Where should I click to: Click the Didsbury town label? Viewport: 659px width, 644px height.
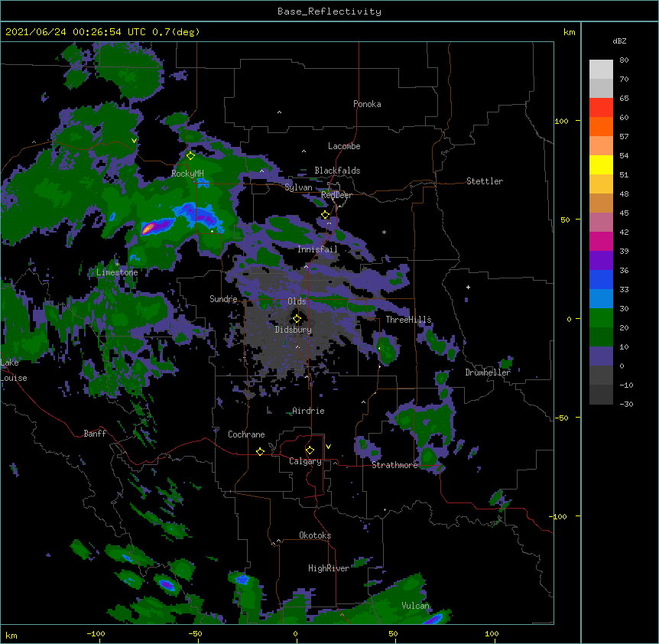pyautogui.click(x=293, y=330)
